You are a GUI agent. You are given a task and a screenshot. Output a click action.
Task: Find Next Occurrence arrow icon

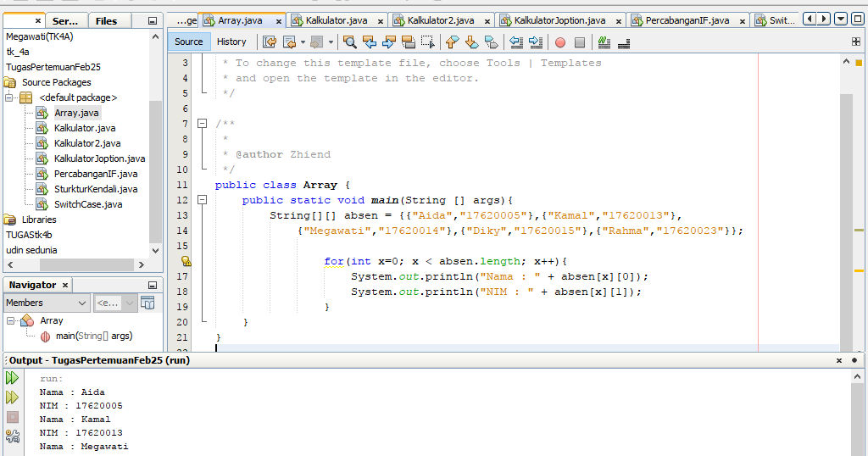tap(388, 42)
